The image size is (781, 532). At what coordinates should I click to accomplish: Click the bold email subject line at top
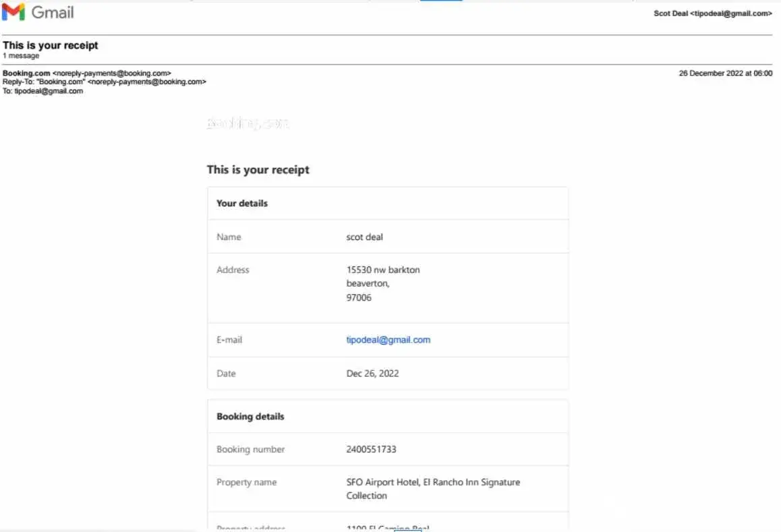(51, 45)
